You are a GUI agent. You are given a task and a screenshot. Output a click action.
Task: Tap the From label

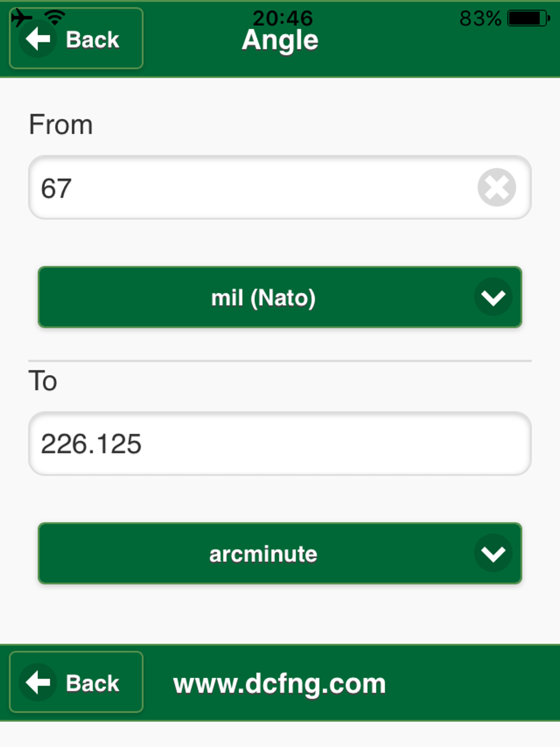[60, 124]
